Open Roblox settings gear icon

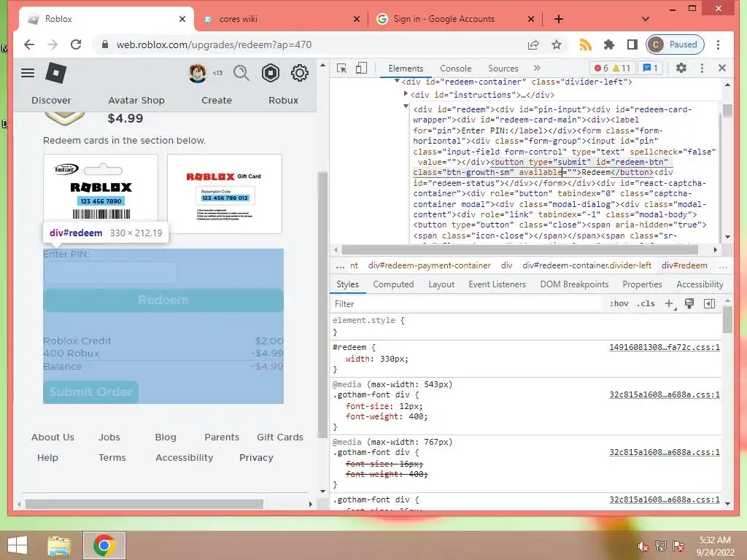300,73
